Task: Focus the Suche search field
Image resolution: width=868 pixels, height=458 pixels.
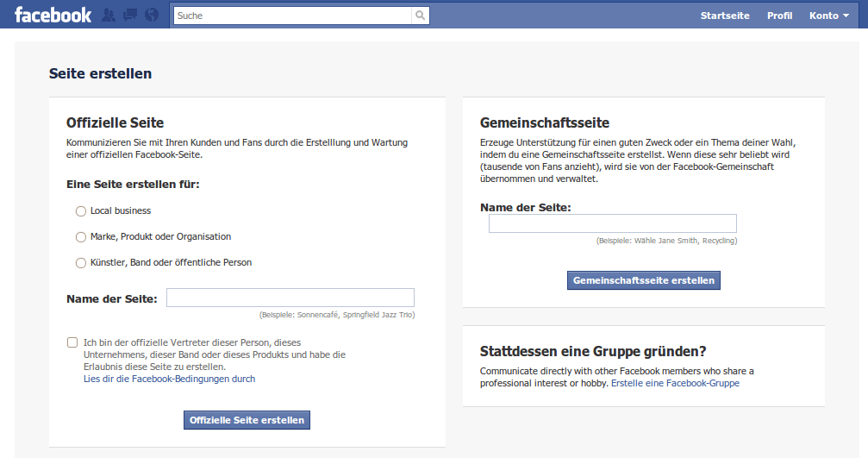Action: pos(292,16)
